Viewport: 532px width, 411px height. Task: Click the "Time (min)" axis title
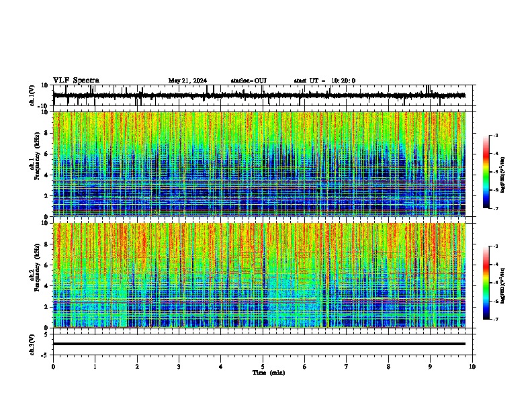click(269, 373)
